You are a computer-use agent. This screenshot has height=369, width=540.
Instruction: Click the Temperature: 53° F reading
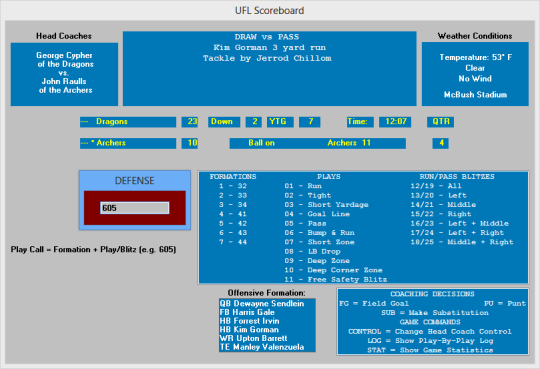tap(476, 57)
